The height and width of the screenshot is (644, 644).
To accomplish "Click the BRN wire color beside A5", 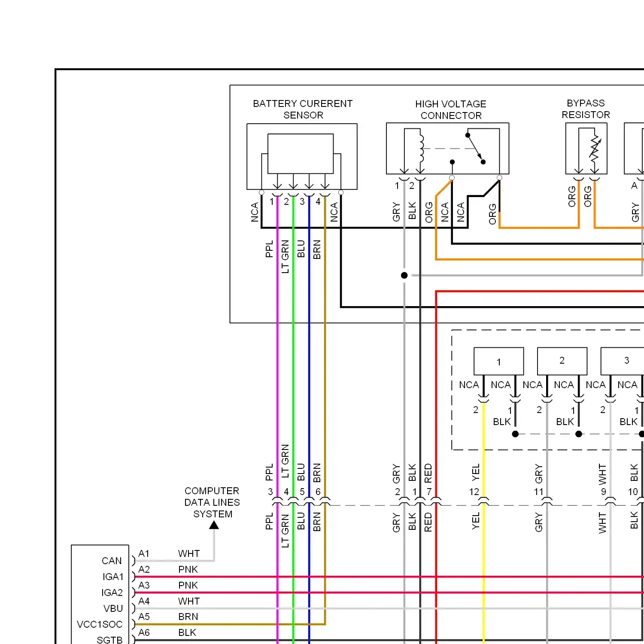I will [x=188, y=617].
